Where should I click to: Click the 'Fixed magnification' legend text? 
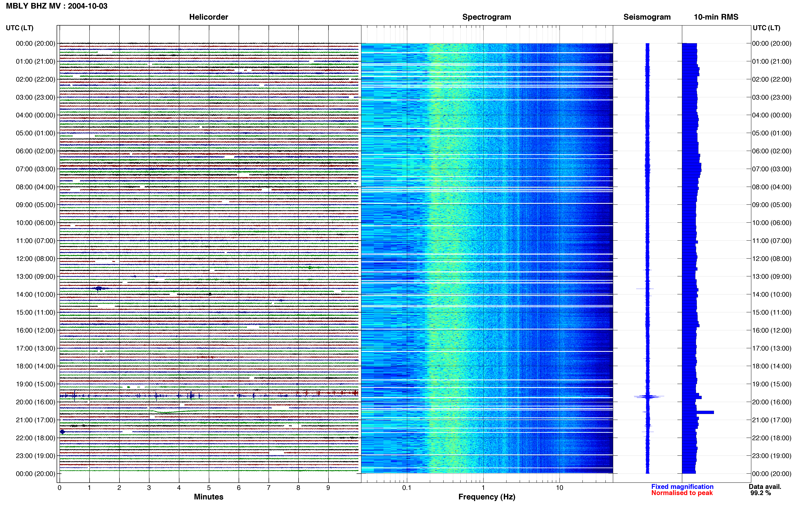point(682,486)
